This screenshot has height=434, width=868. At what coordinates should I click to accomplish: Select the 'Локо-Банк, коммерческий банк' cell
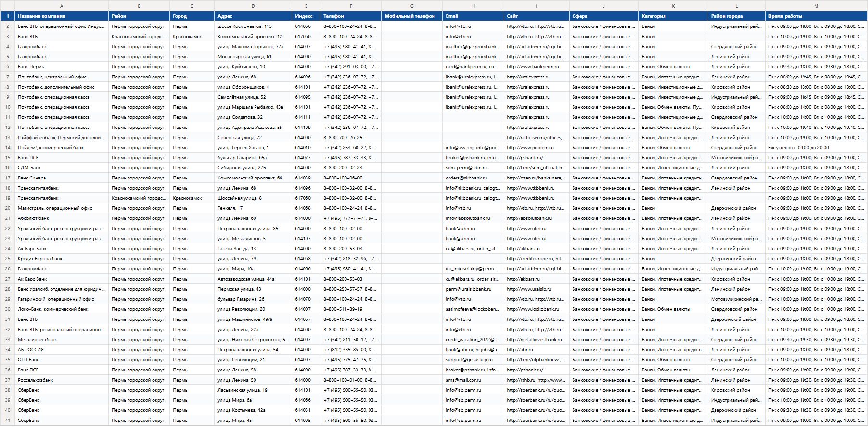(62, 309)
